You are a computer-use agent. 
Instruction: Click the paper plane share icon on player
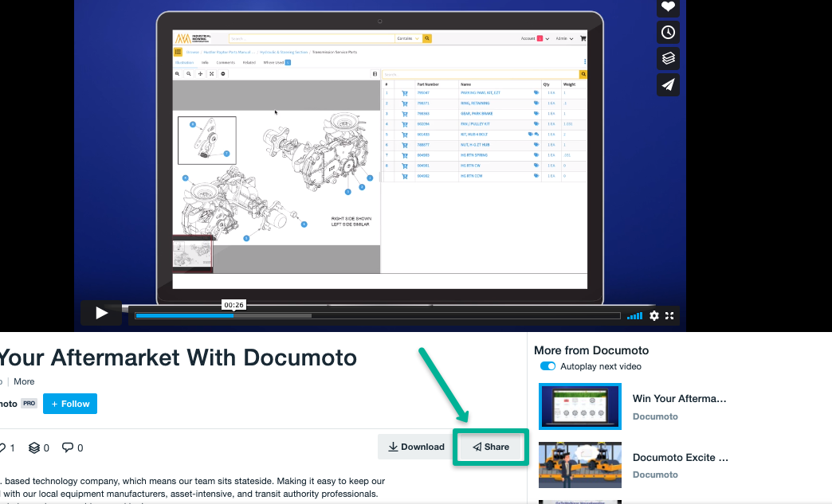pos(668,85)
